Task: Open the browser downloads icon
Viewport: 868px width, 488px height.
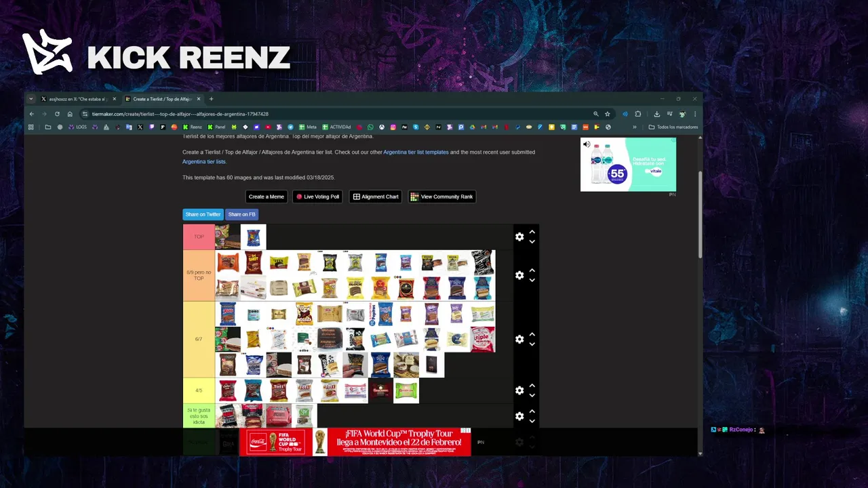Action: point(657,114)
